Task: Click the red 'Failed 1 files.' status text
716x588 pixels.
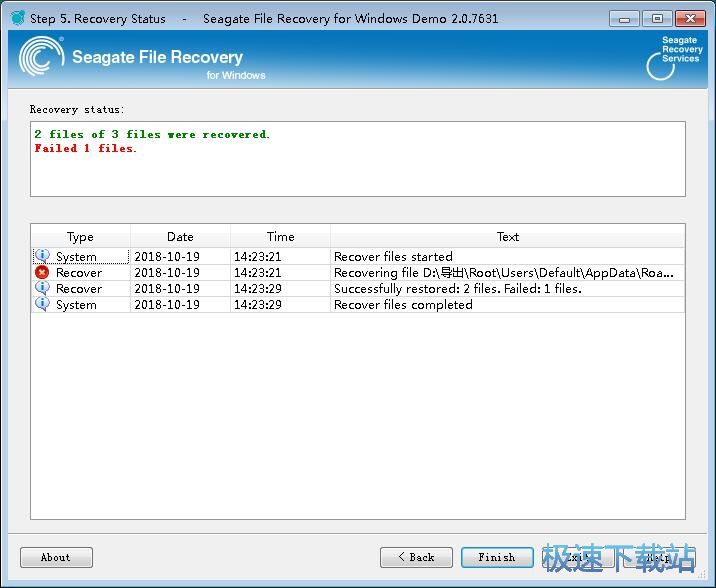Action: click(85, 148)
